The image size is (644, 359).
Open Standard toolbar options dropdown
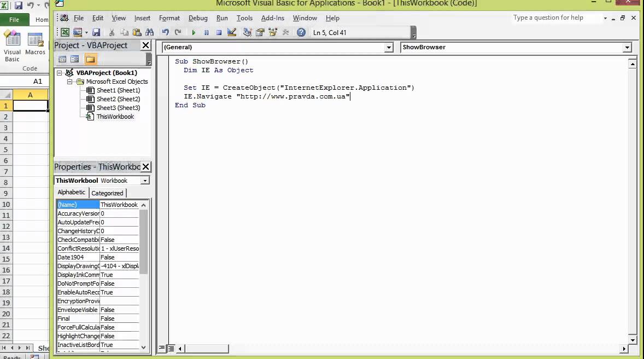[x=414, y=32]
